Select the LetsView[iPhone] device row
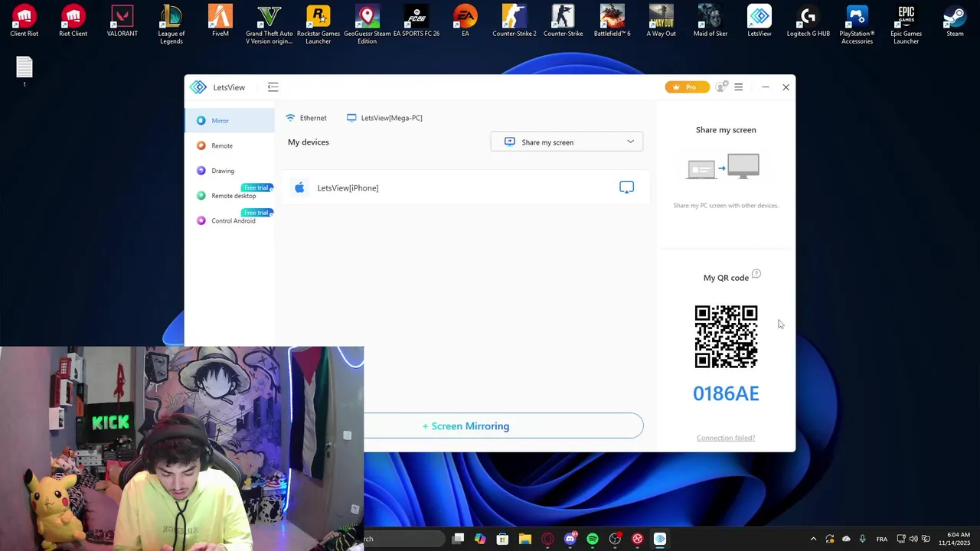980x551 pixels. (x=465, y=187)
